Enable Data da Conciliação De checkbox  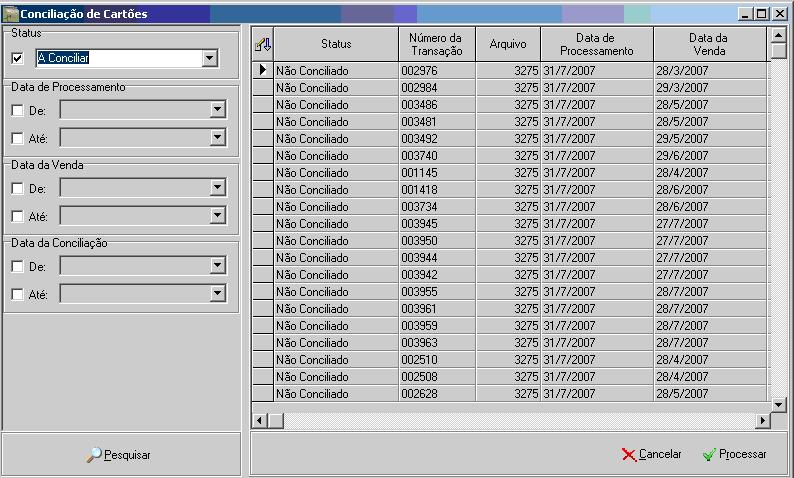point(17,266)
